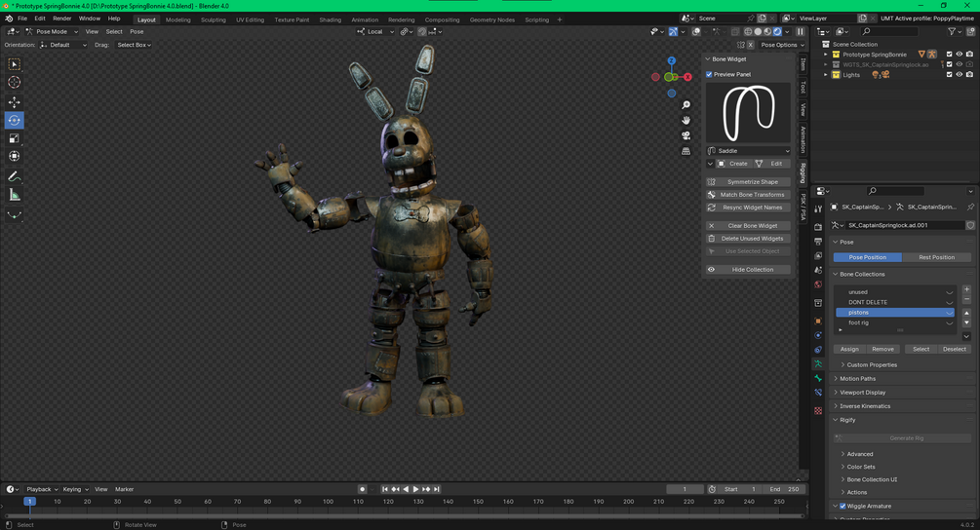Select Pose Position toggle

point(868,257)
